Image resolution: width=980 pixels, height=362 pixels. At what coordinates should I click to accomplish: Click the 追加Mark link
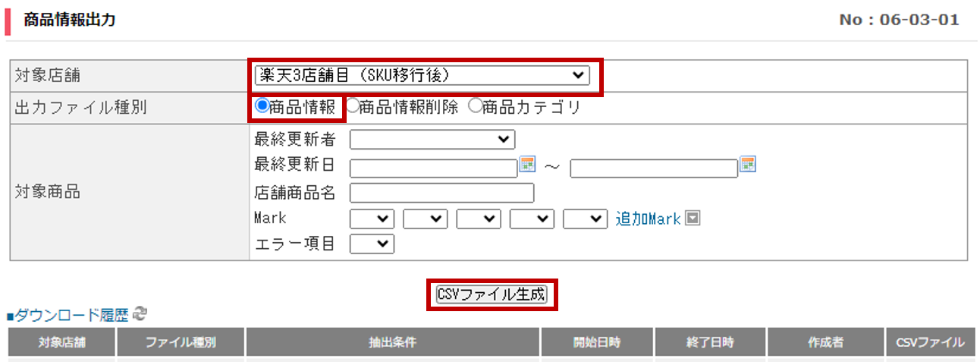(648, 219)
